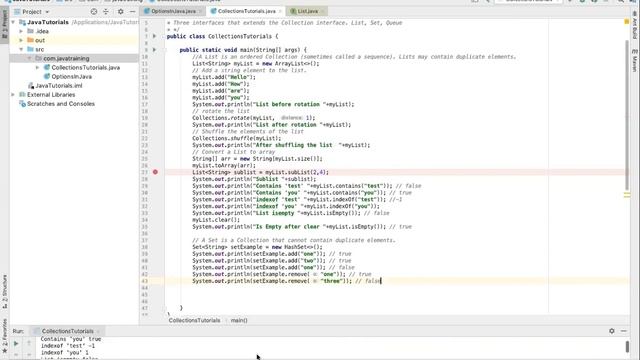
Task: Click the CollectionsTutorials breadcrumb
Action: pos(194,320)
